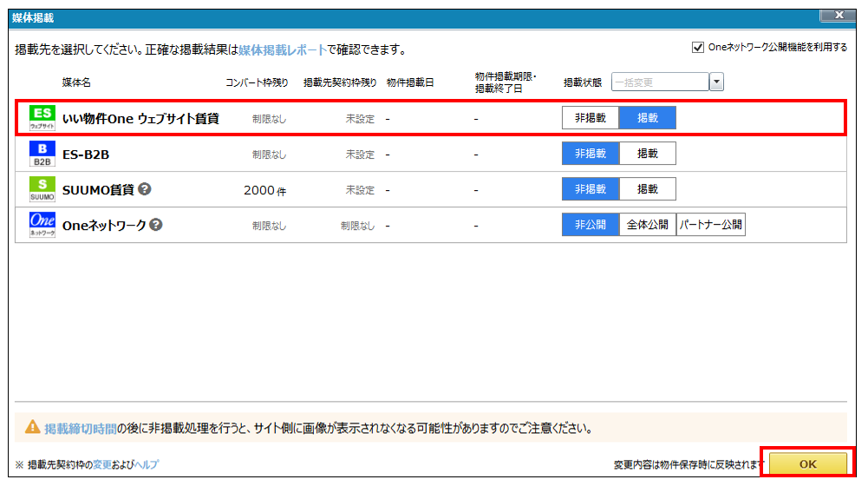Toggle Oneネットワーク公開機能を利用する checkbox
The image size is (868, 486).
tap(698, 48)
